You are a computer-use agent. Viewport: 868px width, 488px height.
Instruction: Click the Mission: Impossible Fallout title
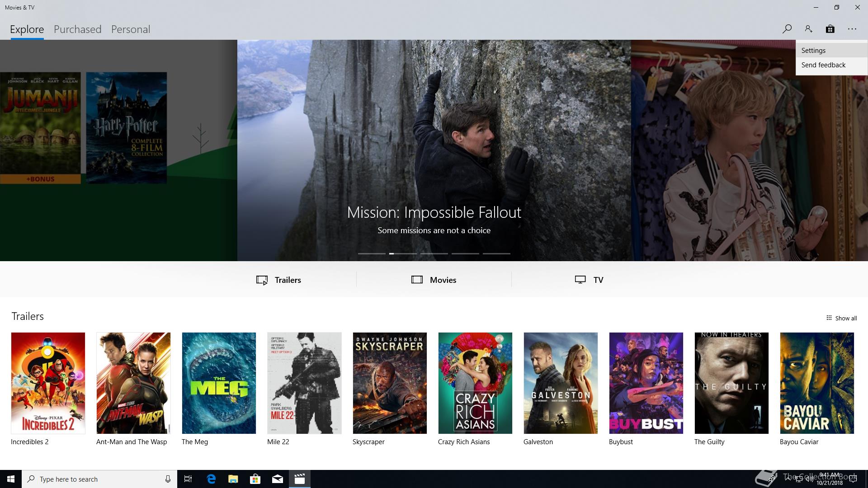point(434,212)
